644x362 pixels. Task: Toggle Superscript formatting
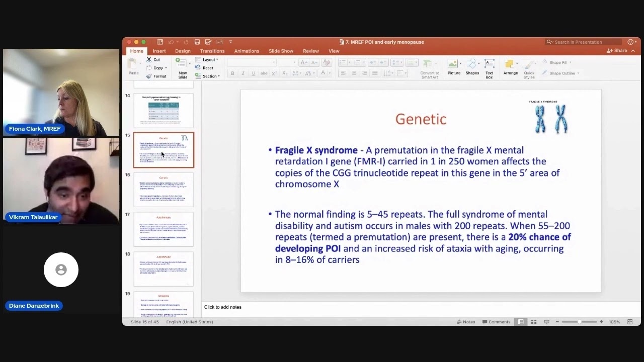coord(274,73)
